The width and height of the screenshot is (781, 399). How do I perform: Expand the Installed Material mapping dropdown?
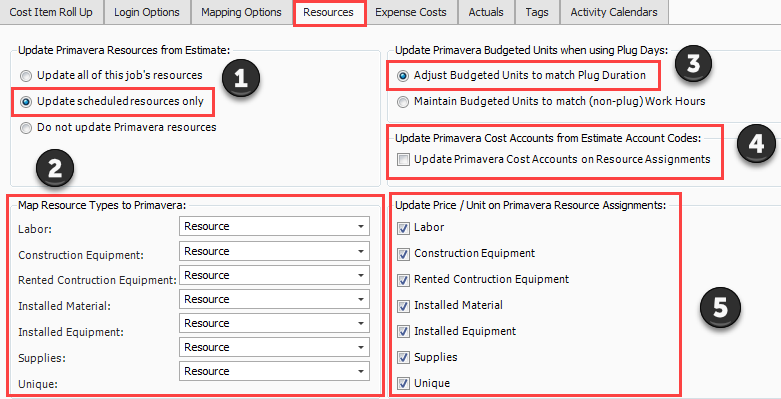click(274, 299)
